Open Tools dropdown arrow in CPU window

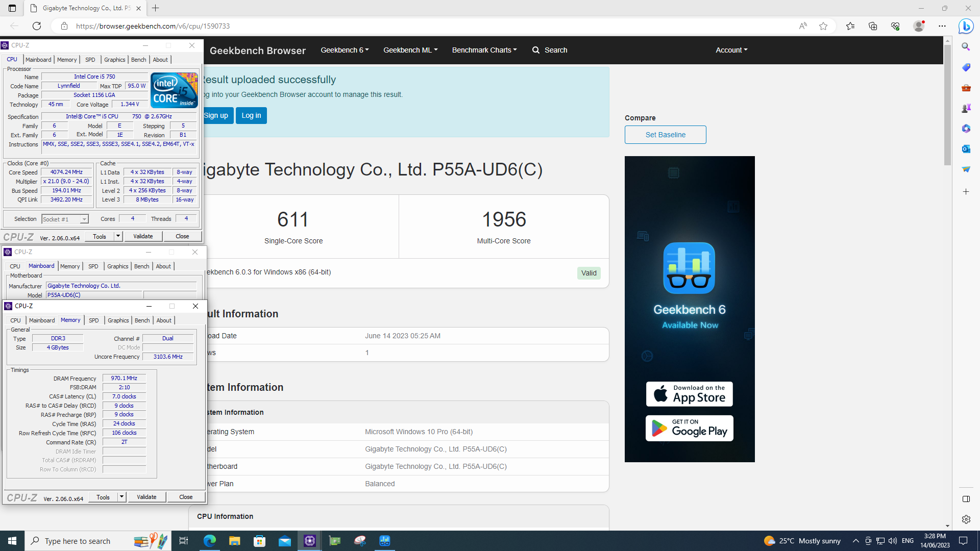pos(118,236)
